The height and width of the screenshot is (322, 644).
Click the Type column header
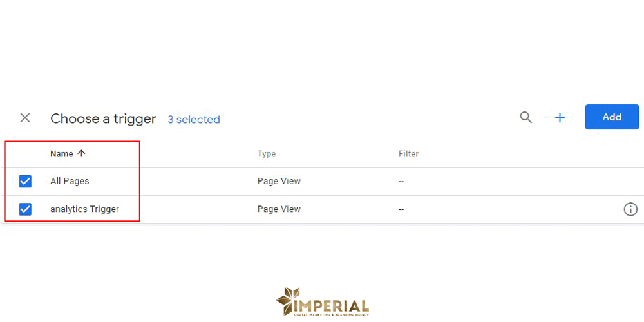pyautogui.click(x=267, y=154)
